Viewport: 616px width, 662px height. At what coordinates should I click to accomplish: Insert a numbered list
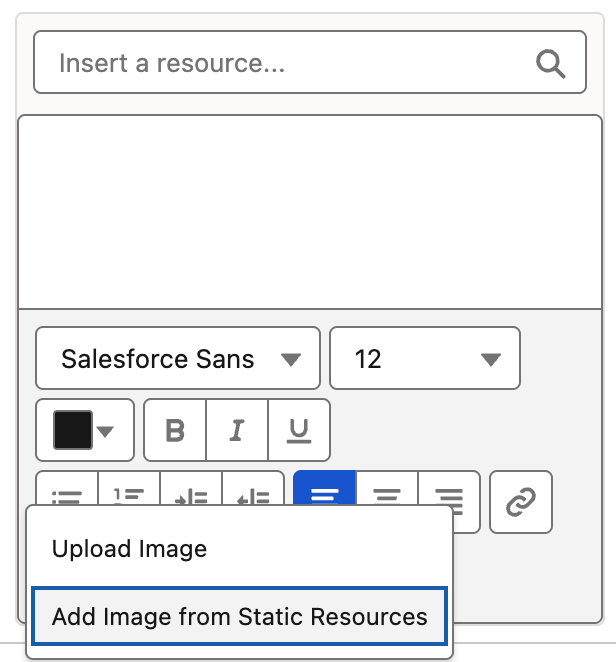129,489
